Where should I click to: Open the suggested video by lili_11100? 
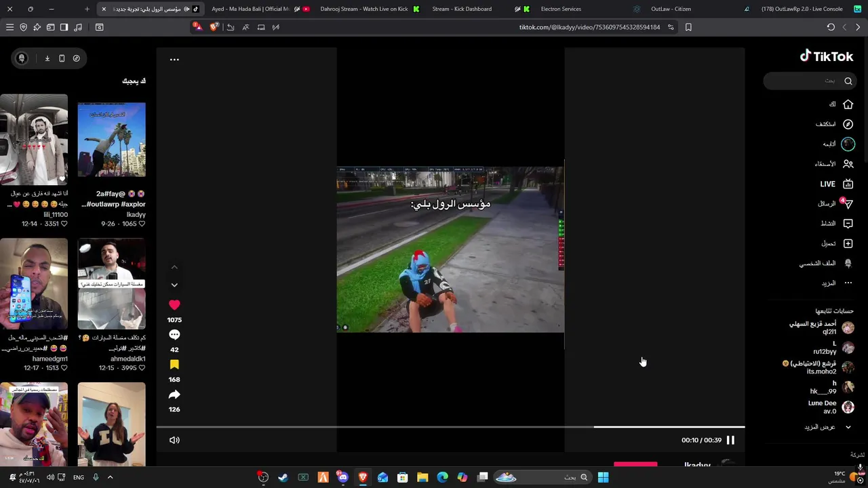34,139
